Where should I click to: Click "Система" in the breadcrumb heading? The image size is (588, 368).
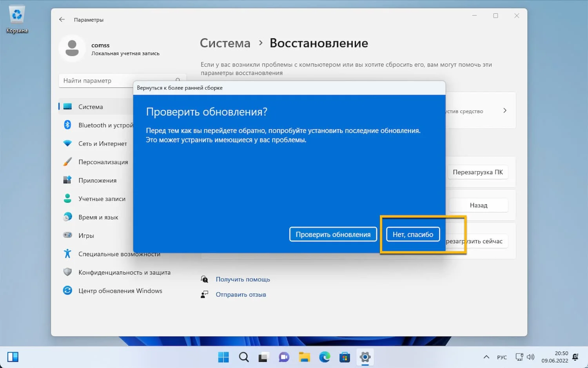click(225, 43)
